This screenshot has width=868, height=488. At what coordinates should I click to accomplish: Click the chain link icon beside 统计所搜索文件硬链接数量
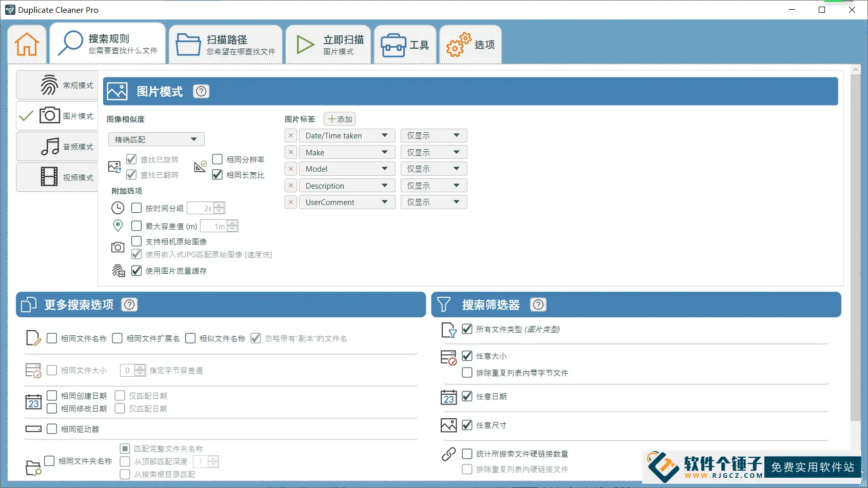(x=449, y=454)
